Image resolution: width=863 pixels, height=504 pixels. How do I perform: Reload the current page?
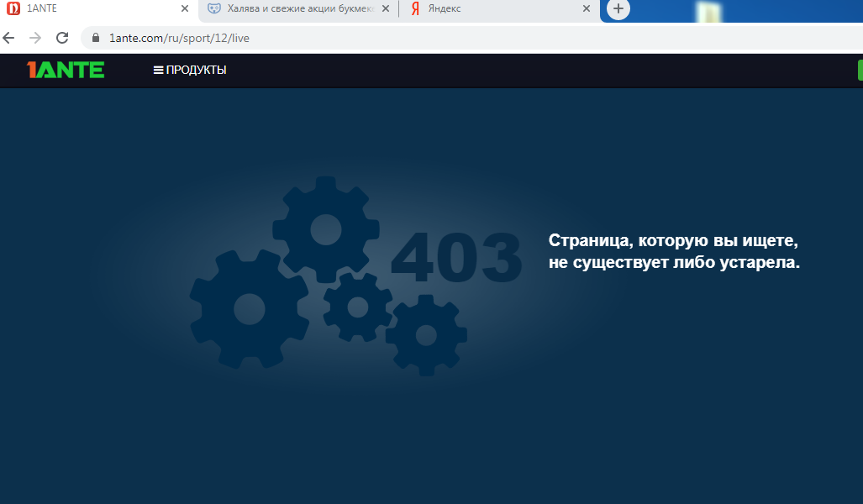(62, 38)
